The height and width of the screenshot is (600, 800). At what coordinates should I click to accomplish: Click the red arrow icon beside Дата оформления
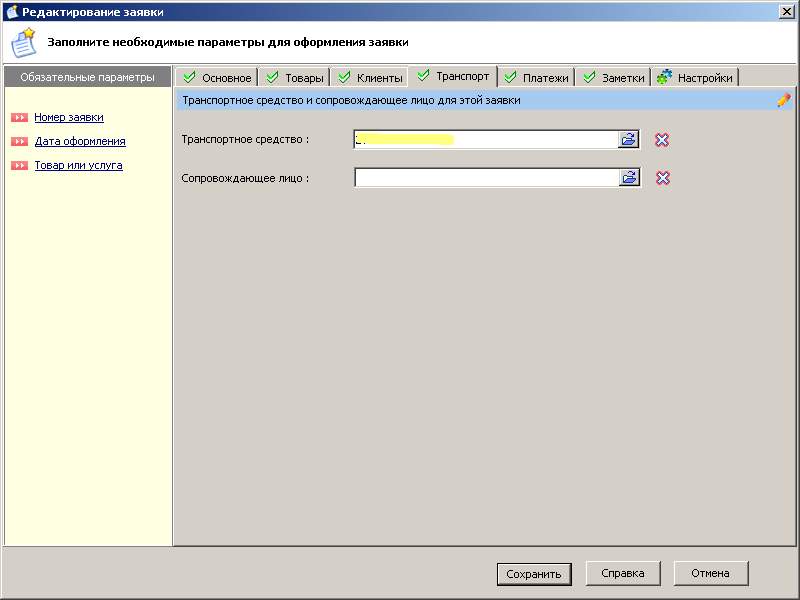(x=19, y=142)
